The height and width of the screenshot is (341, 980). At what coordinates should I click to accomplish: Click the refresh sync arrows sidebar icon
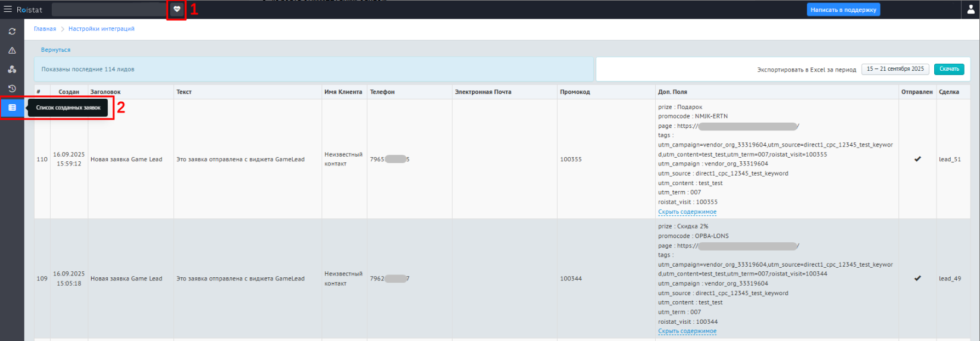(x=12, y=32)
